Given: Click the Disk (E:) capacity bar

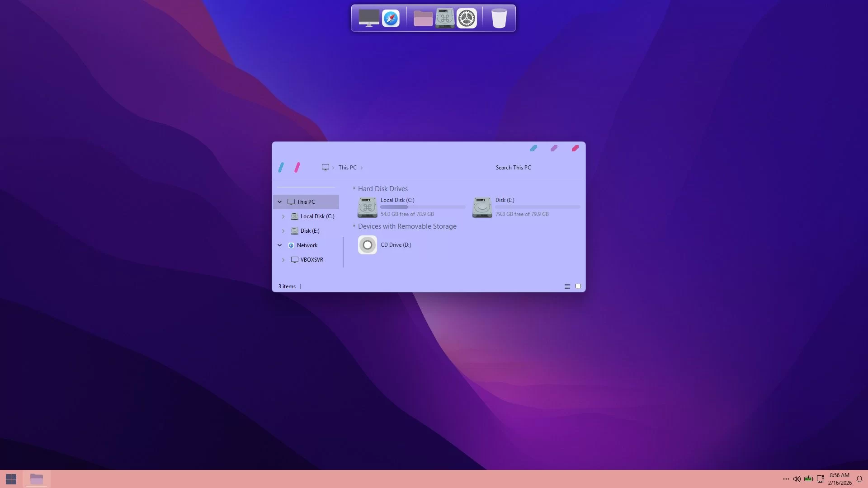Looking at the screenshot, I should tap(538, 207).
